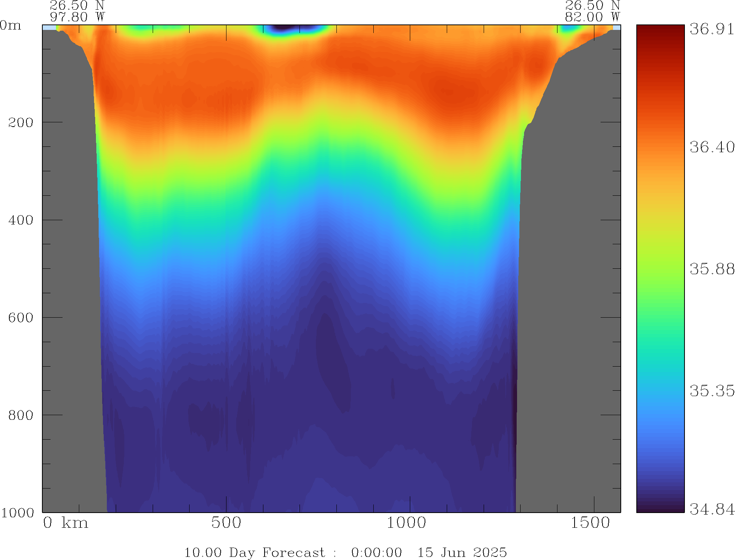Click the 34.84 minimum colorbar label
The image size is (735, 560).
tap(712, 509)
